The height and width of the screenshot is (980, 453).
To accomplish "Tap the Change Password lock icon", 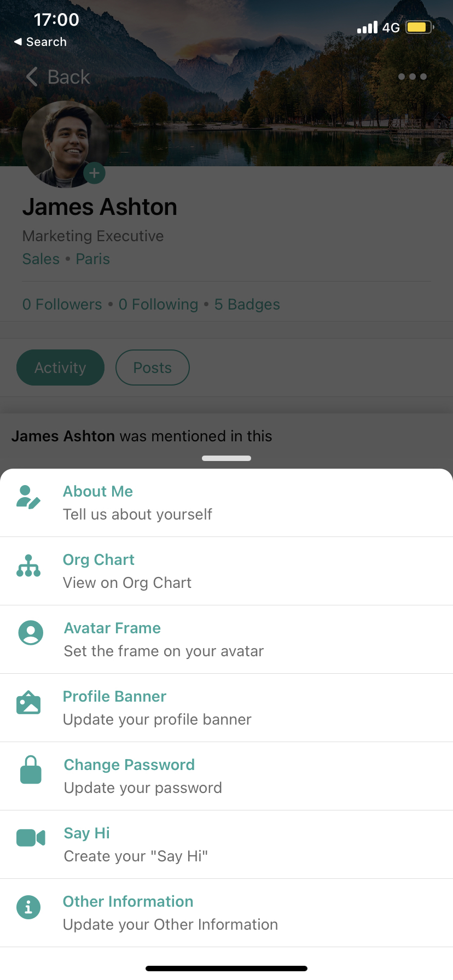I will [31, 769].
